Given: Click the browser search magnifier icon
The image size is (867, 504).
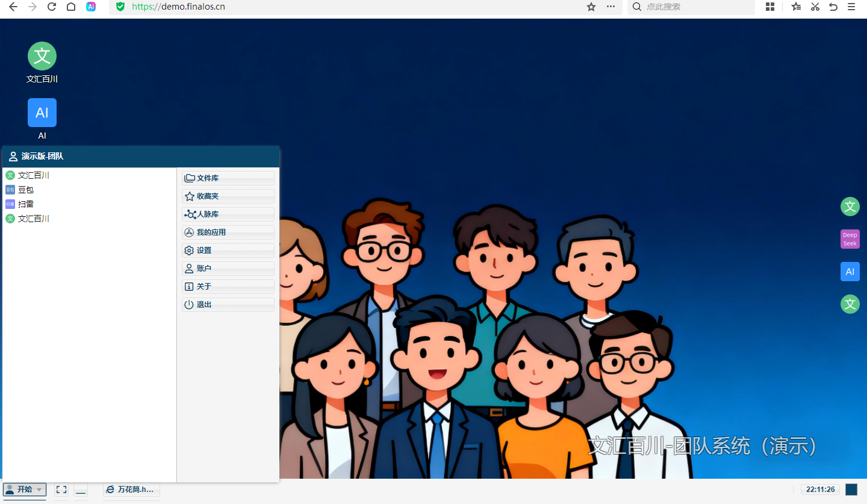Looking at the screenshot, I should [x=637, y=7].
